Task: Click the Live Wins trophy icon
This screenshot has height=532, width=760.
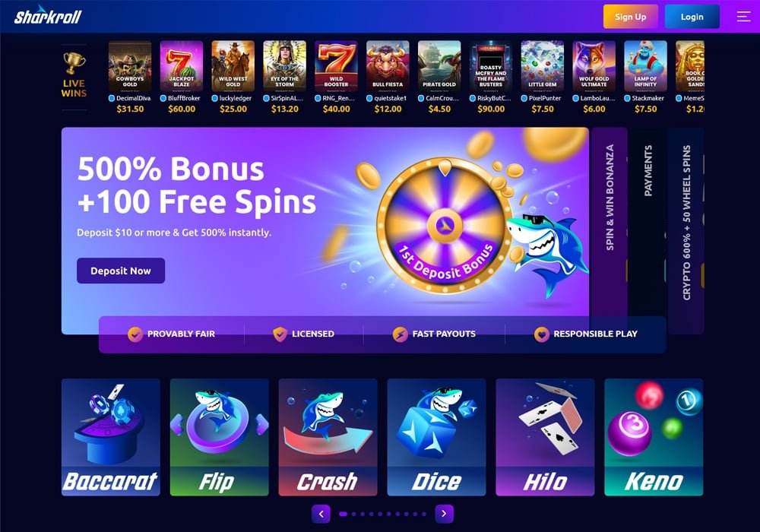Action: click(x=74, y=63)
